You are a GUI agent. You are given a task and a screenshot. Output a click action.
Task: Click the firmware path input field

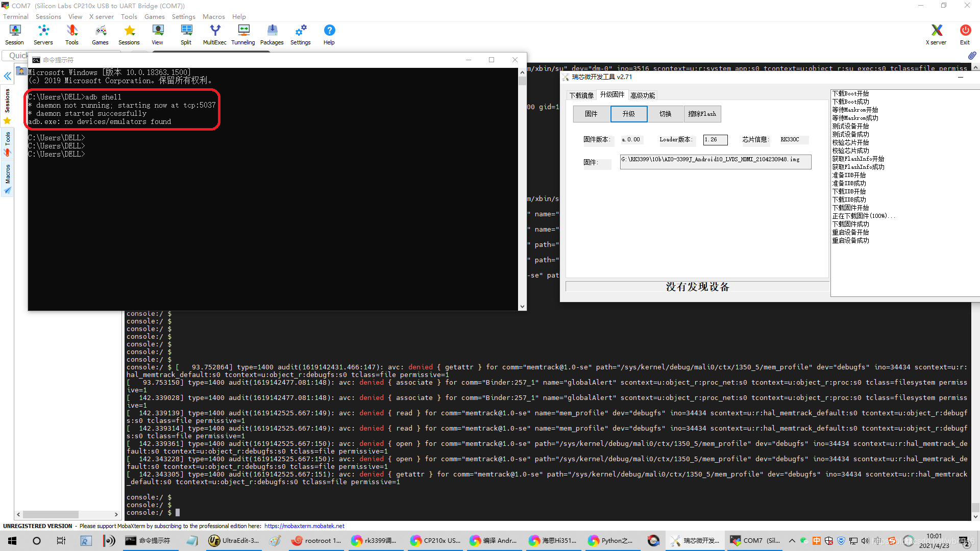(x=715, y=161)
